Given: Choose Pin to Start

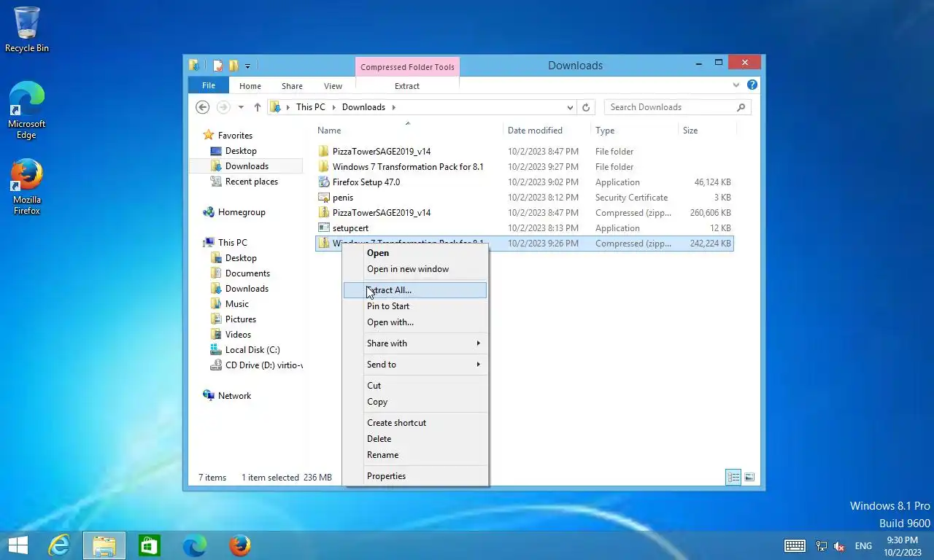Looking at the screenshot, I should 415,306.
